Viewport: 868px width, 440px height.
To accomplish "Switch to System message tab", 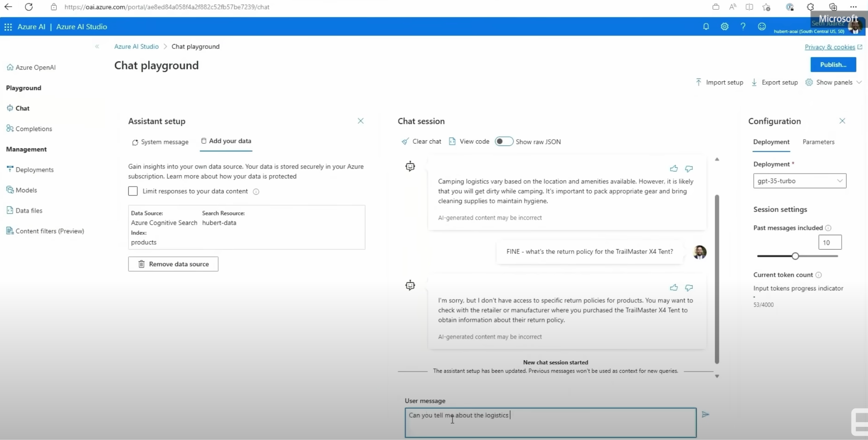I will click(x=160, y=142).
